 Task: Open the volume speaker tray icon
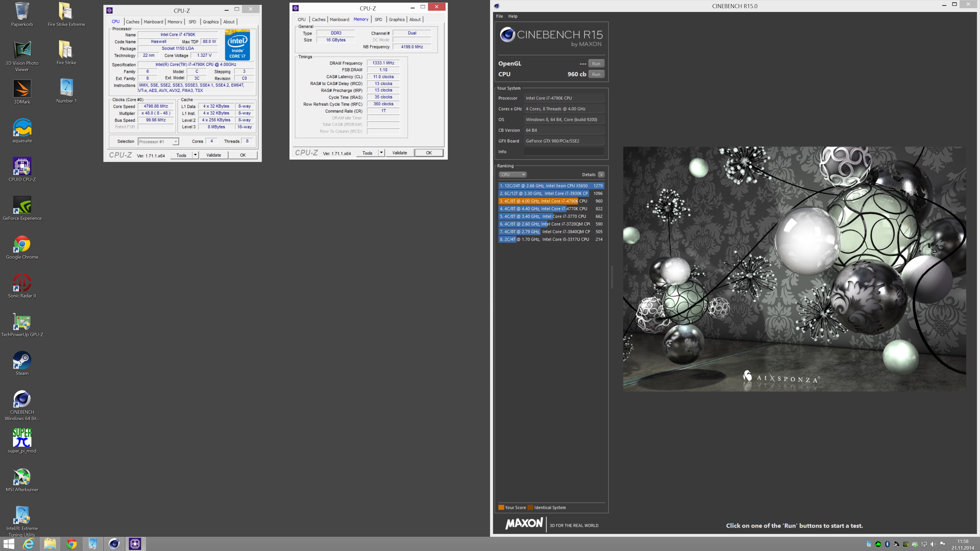tap(933, 544)
